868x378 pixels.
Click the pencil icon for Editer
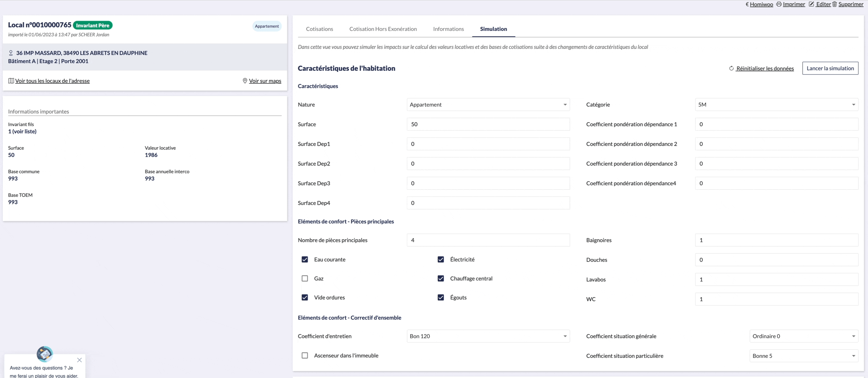coord(811,4)
